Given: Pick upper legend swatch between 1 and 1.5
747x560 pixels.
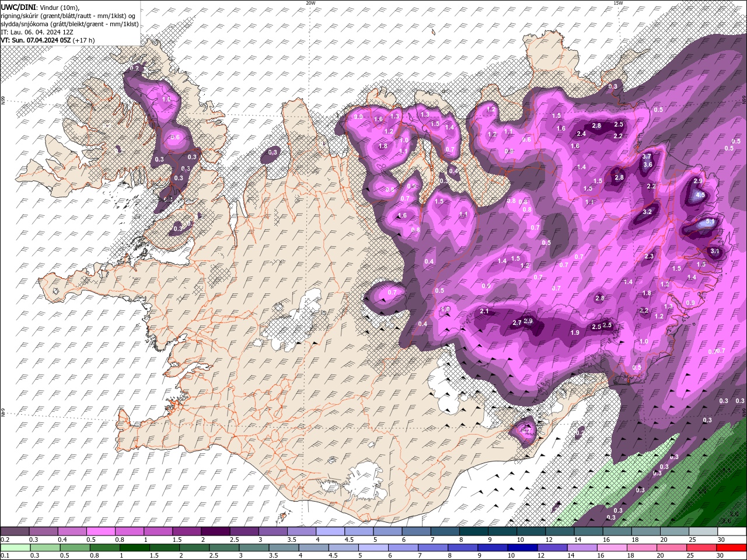Looking at the screenshot, I should tap(158, 531).
